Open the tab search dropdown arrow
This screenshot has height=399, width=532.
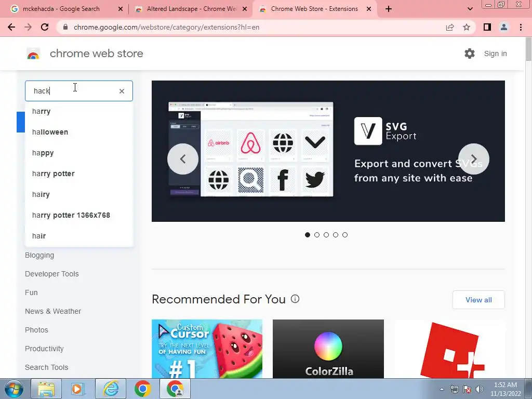coord(470,9)
